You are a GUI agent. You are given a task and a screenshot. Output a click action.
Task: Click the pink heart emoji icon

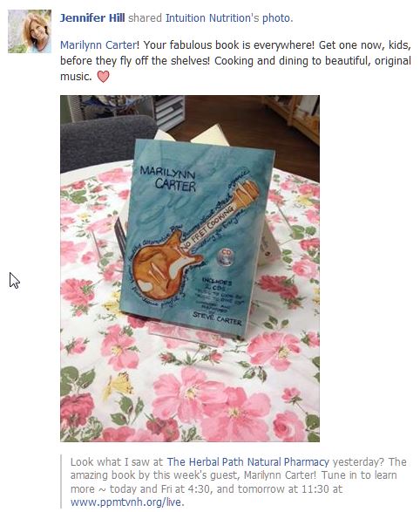pos(104,77)
